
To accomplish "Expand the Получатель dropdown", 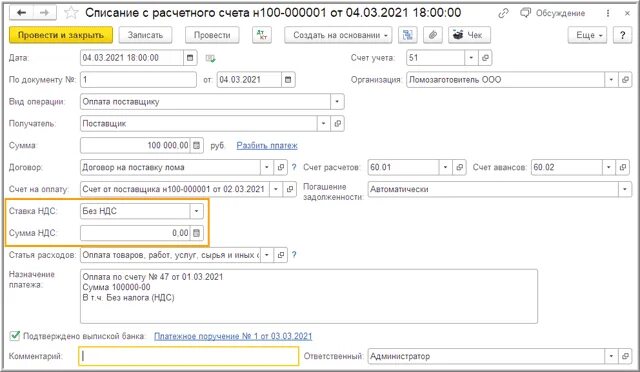I will pyautogui.click(x=323, y=123).
